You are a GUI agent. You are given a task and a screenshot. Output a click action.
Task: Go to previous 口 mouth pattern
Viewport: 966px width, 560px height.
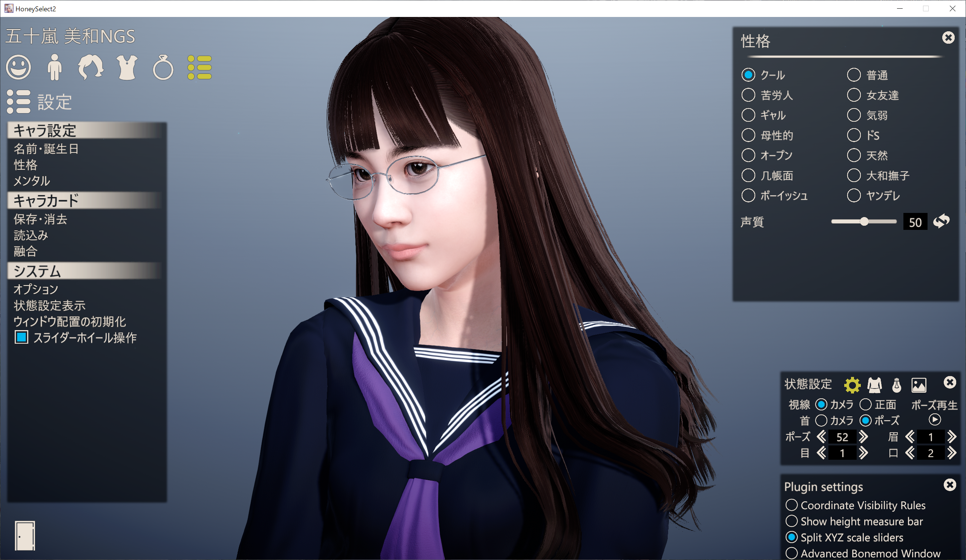pos(910,453)
